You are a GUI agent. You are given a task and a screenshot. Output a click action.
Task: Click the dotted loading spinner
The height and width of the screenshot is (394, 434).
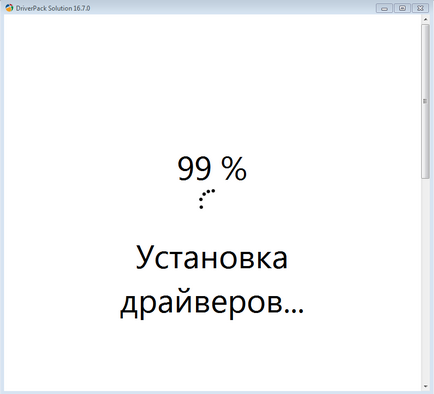tap(207, 199)
